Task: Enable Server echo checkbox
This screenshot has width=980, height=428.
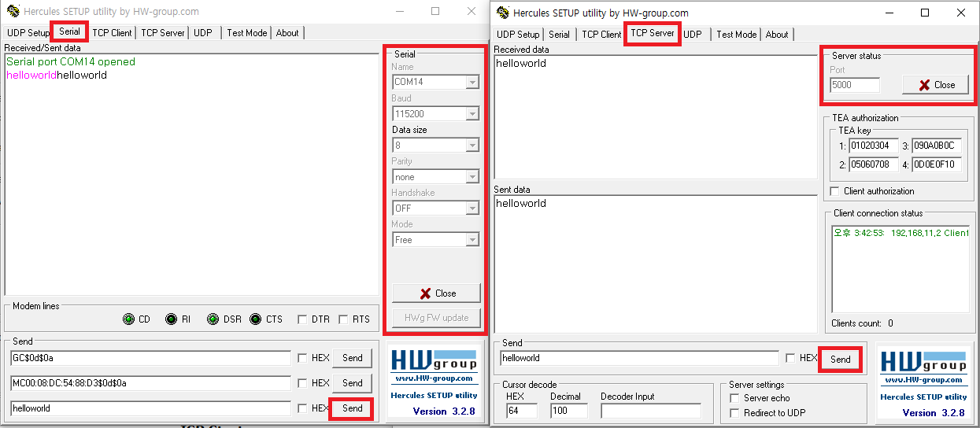Action: pos(734,398)
